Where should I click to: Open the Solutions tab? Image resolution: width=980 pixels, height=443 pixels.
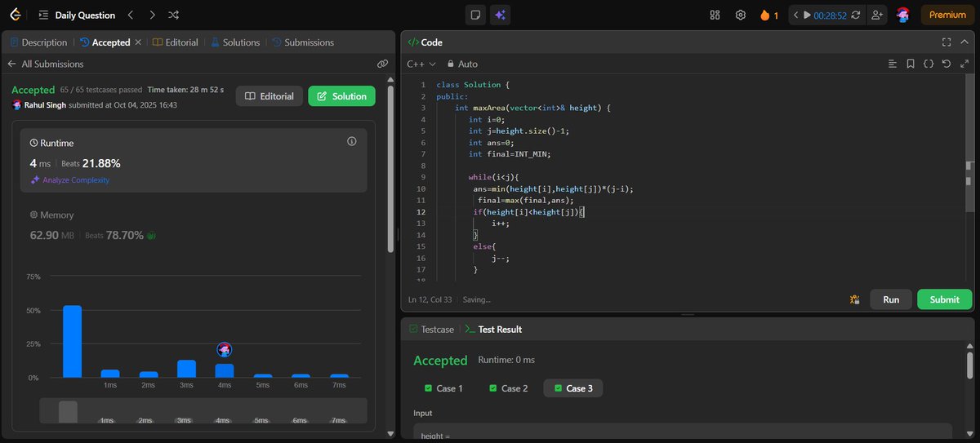click(x=235, y=42)
